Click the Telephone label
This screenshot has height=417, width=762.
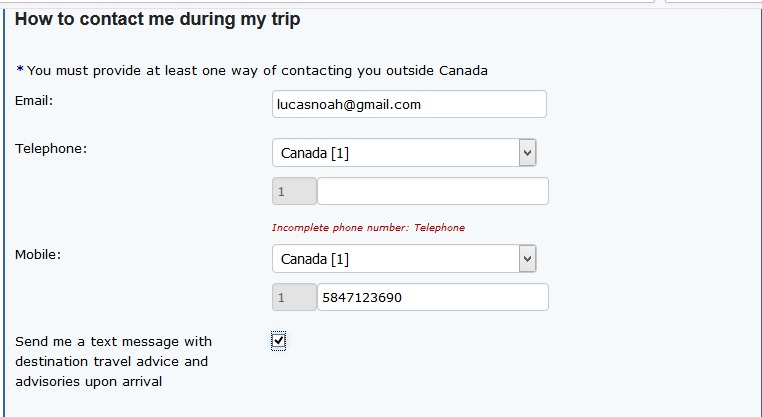click(x=51, y=149)
